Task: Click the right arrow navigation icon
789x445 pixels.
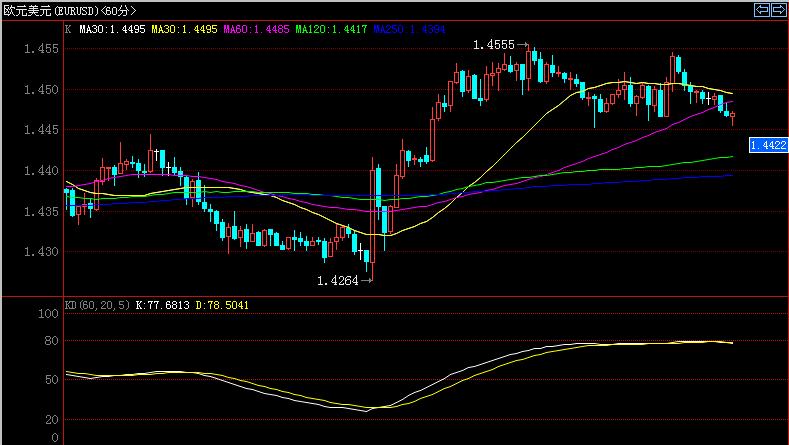Action: click(x=778, y=10)
